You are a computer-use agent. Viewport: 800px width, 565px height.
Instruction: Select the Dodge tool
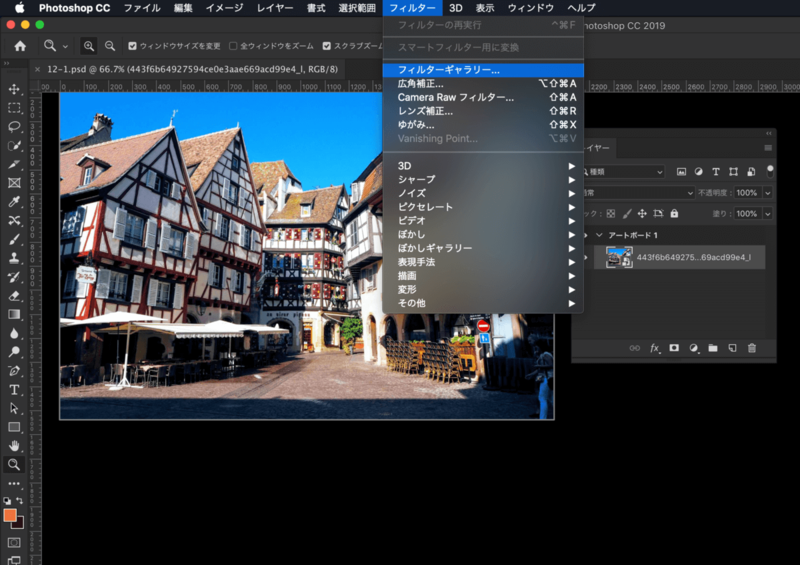(x=14, y=352)
